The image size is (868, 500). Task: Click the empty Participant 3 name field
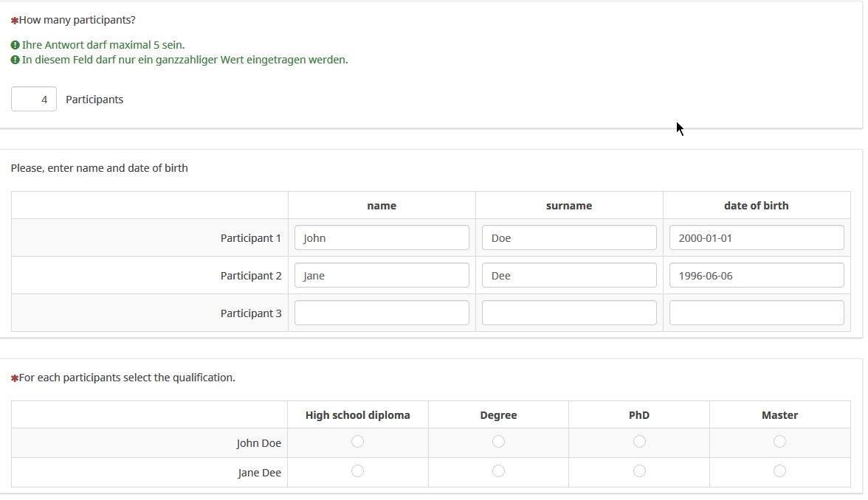(x=382, y=313)
